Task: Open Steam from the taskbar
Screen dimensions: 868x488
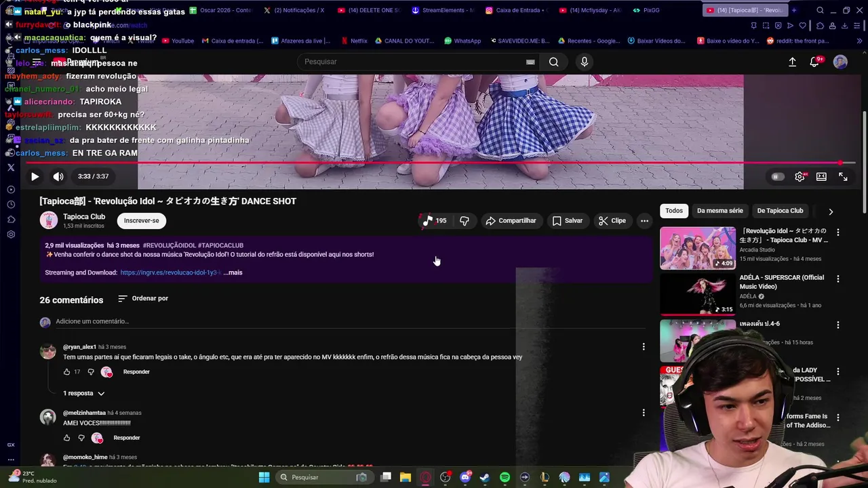Action: click(x=484, y=477)
